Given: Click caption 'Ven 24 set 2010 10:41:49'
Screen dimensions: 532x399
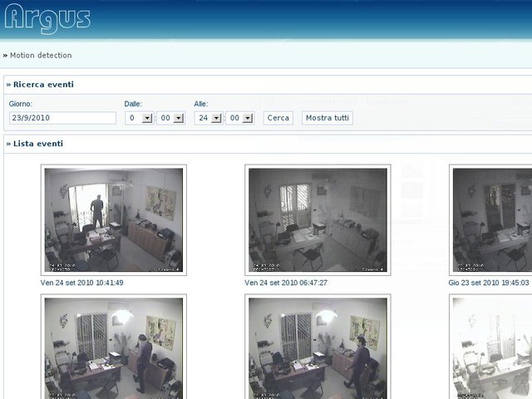Looking at the screenshot, I should [81, 283].
